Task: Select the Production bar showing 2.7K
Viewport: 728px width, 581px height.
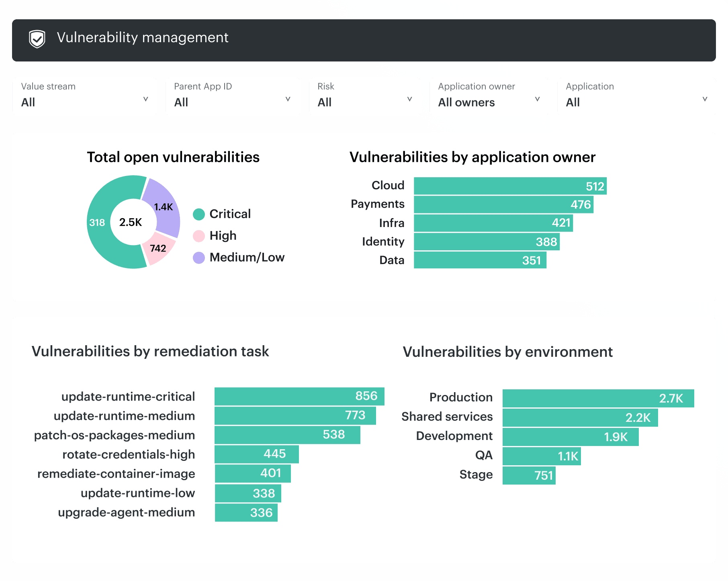Action: [x=598, y=398]
